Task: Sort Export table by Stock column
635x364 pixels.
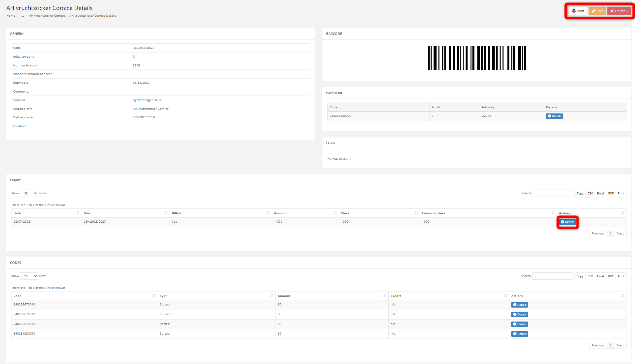Action: click(x=379, y=213)
